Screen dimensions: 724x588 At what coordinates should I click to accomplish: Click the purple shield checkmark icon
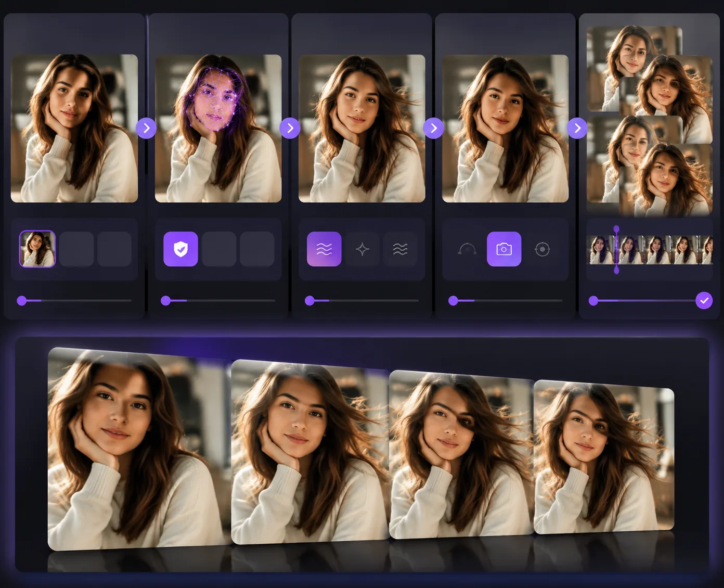tap(180, 249)
